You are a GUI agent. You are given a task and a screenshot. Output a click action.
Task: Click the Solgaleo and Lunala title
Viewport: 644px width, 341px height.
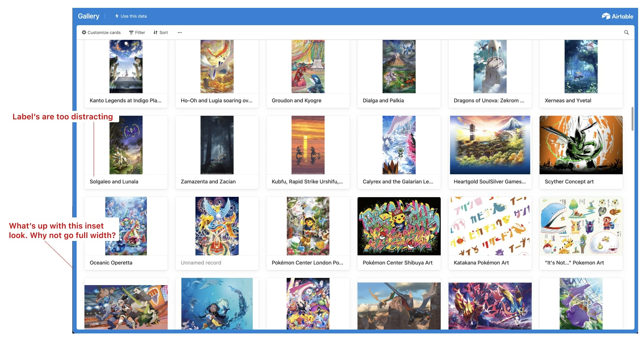114,181
